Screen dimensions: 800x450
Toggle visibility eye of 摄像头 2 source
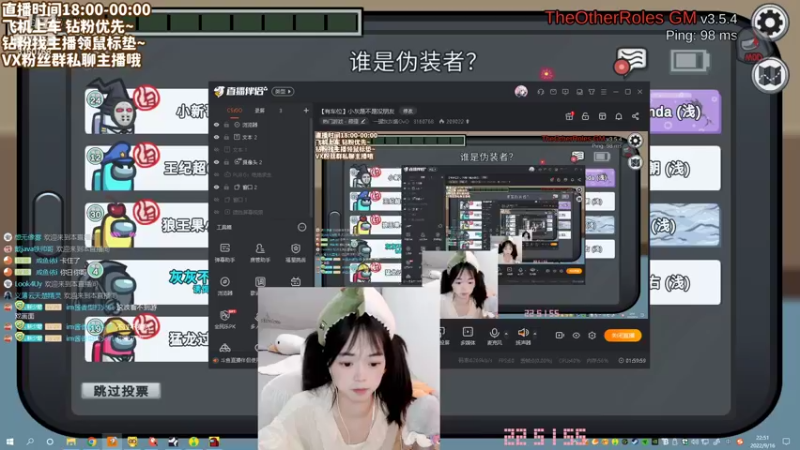(x=216, y=162)
